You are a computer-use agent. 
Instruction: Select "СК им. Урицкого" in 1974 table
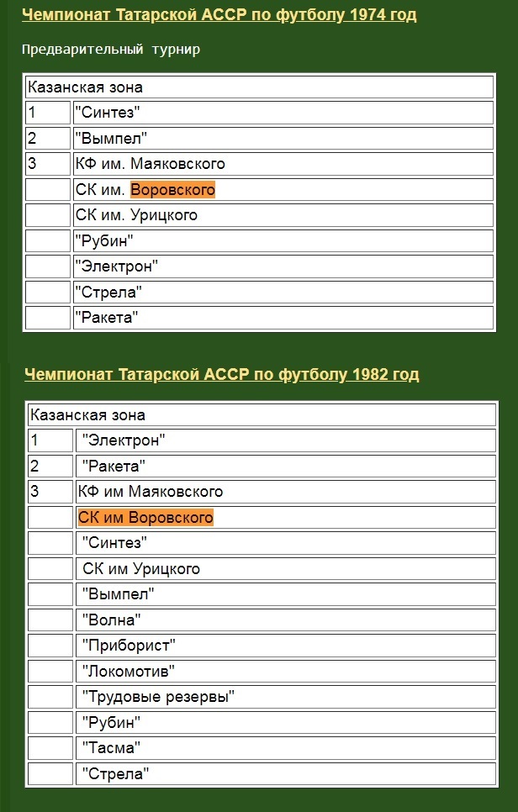point(136,215)
